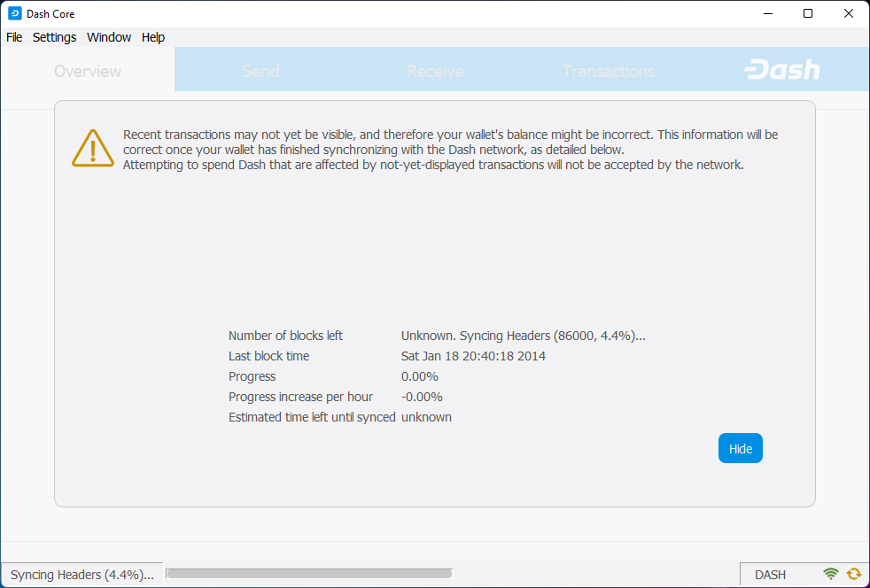Open the File menu
The height and width of the screenshot is (588, 870).
(14, 37)
